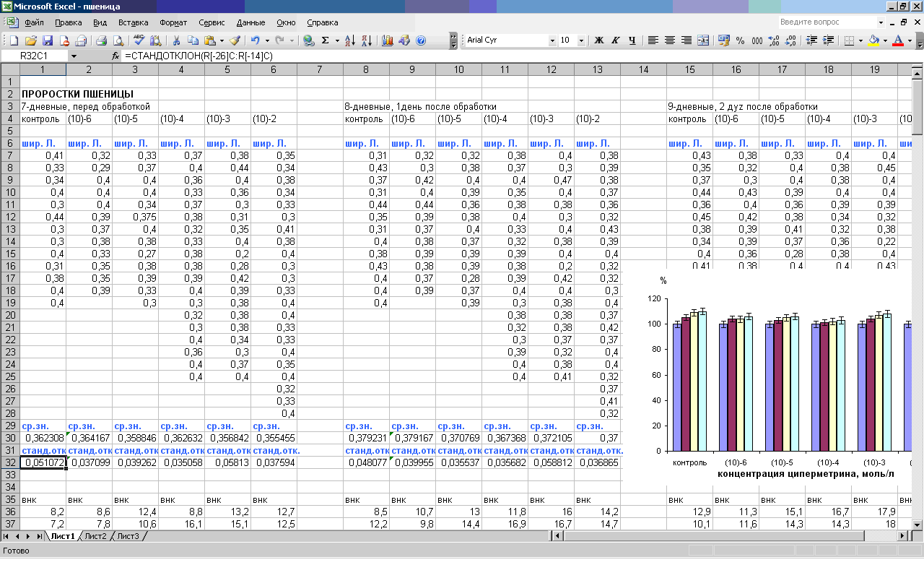This screenshot has width=924, height=578.
Task: Sort descending Я-А
Action: coord(367,40)
